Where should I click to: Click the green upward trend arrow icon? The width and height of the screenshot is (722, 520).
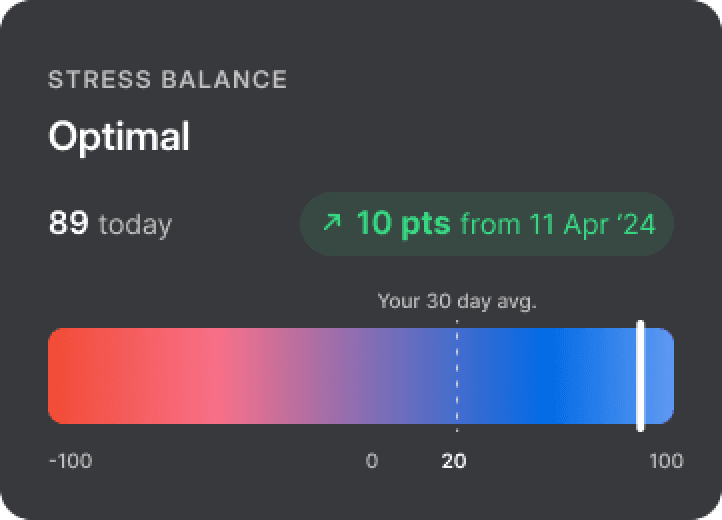(x=332, y=222)
